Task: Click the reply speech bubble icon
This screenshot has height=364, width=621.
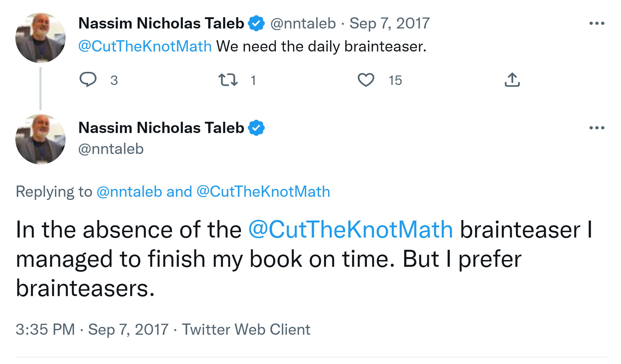Action: [x=88, y=79]
